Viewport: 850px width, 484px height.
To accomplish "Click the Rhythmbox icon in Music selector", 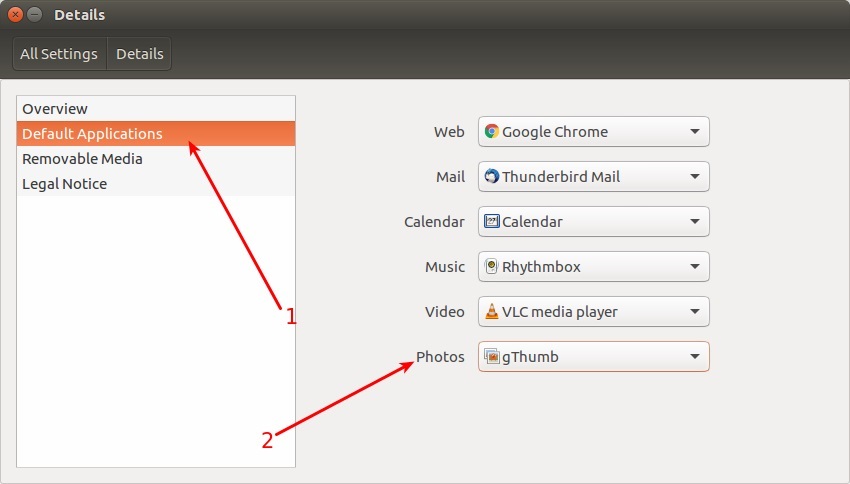I will coord(491,266).
